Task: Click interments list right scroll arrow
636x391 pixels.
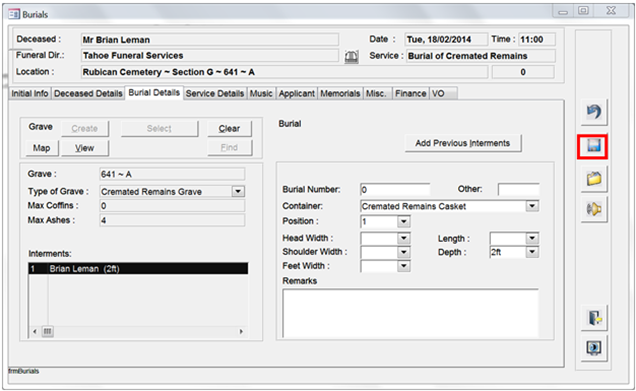Action: 241,331
